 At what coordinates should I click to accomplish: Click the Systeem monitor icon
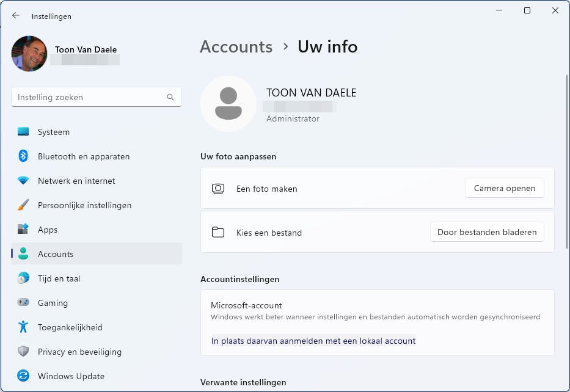point(23,132)
